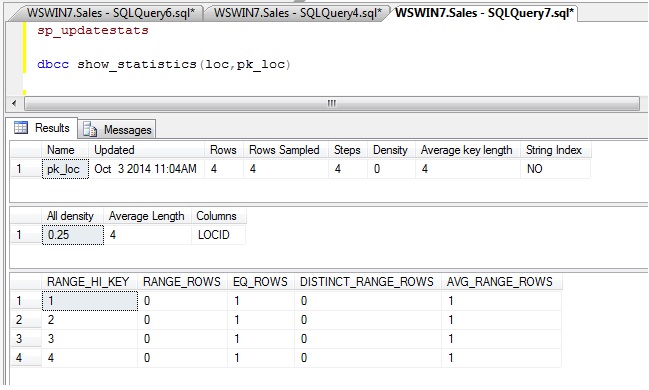This screenshot has width=649, height=390.
Task: Select the Density cell with value 0
Action: click(x=392, y=169)
